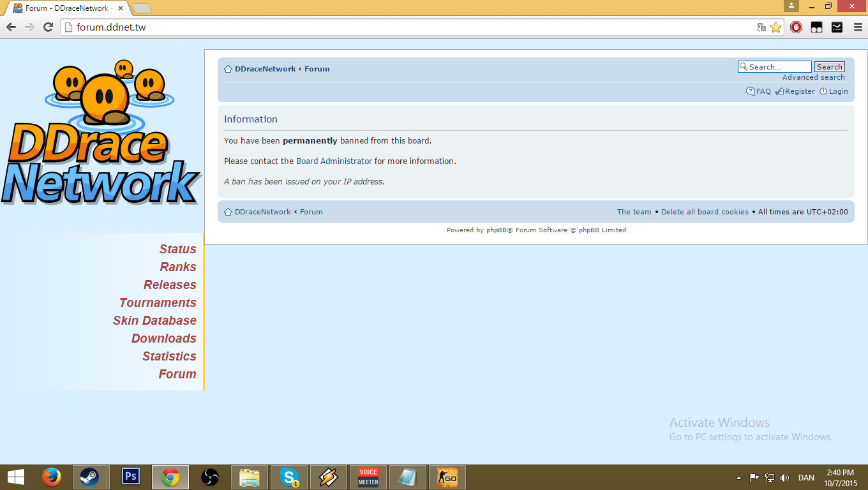The height and width of the screenshot is (490, 868).
Task: Open the Advanced search link
Action: (813, 77)
